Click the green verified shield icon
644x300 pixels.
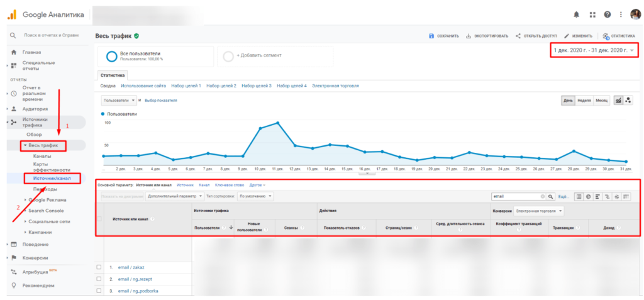point(136,36)
